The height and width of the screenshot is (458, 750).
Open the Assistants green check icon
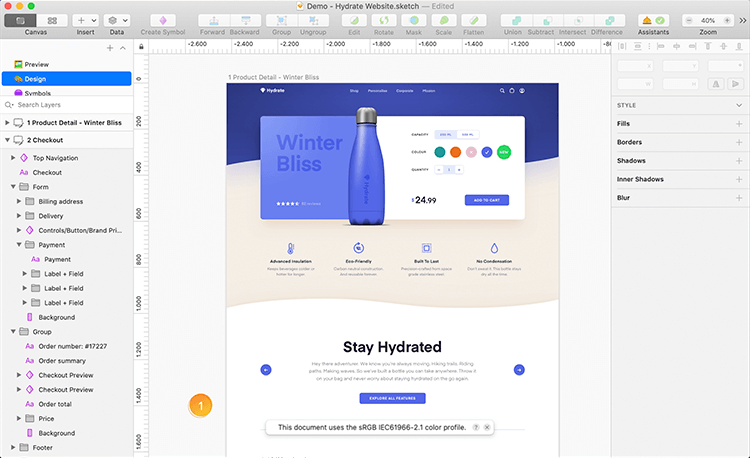point(660,21)
